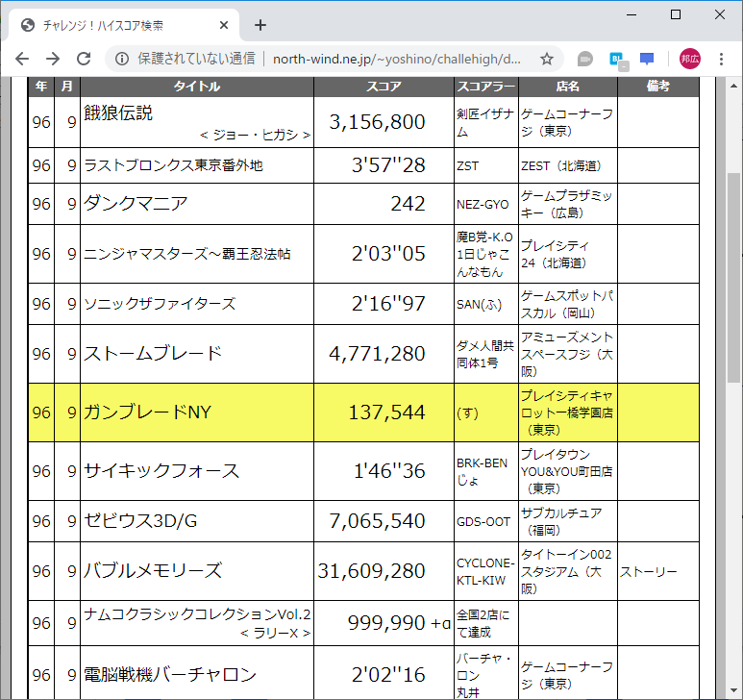Click time score 1'46"36
The width and height of the screenshot is (743, 700).
(x=389, y=471)
